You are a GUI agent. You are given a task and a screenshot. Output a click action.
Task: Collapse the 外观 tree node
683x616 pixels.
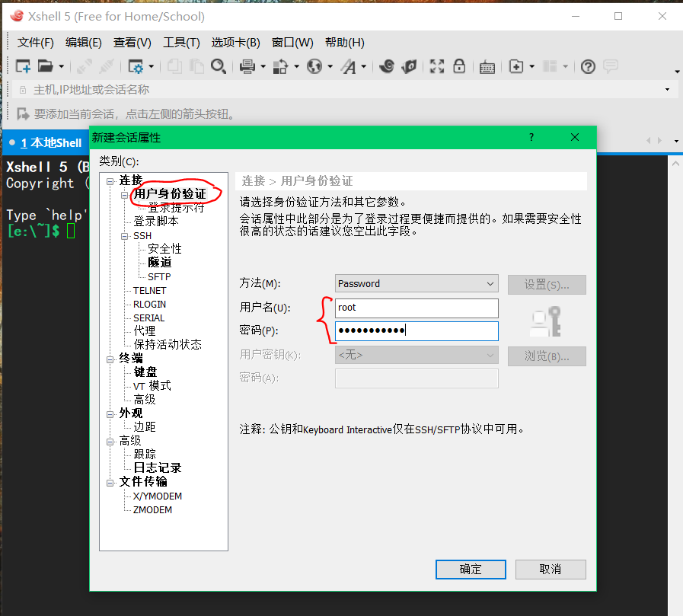point(110,414)
